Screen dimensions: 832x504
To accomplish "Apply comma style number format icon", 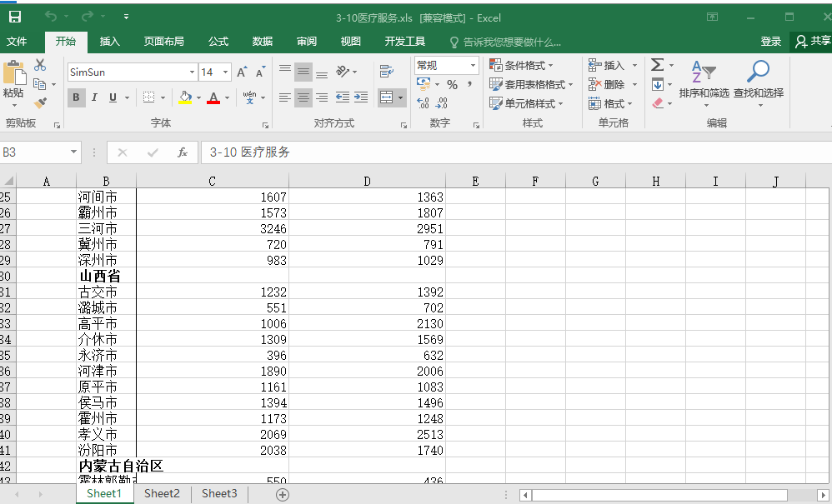I will 469,84.
